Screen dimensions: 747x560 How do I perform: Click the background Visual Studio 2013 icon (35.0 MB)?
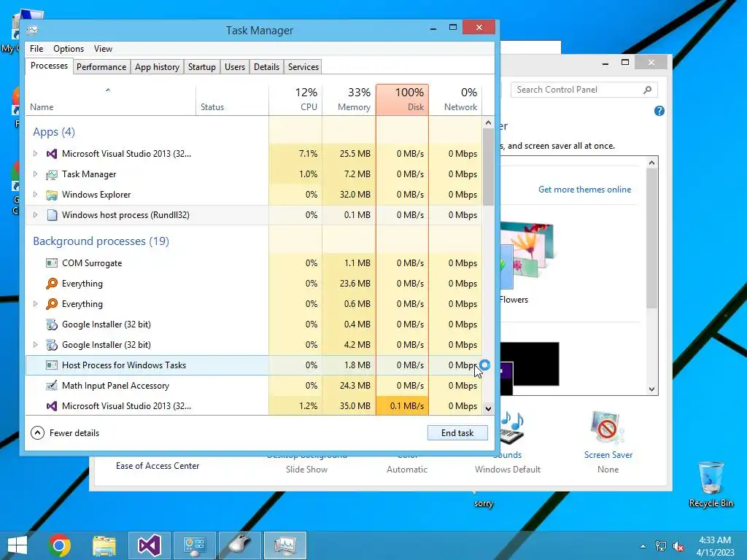[x=52, y=406]
